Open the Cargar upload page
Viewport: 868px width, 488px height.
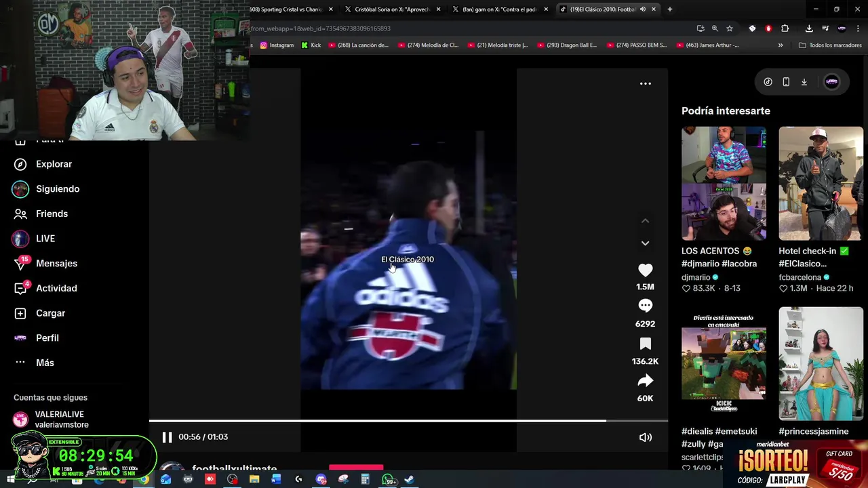[40, 313]
